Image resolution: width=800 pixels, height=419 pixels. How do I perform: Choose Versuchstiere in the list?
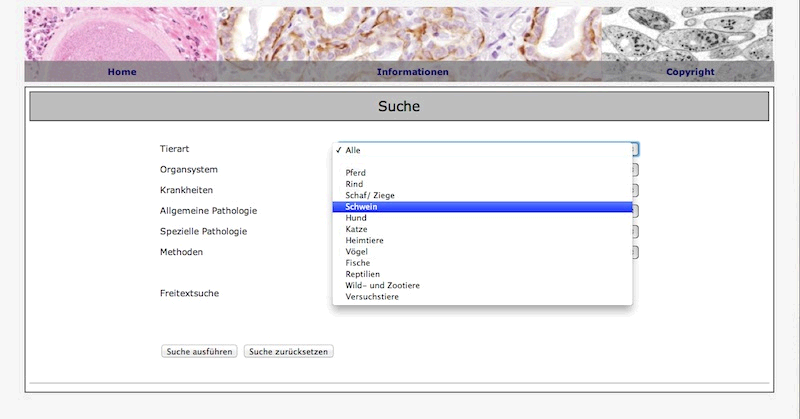(373, 297)
